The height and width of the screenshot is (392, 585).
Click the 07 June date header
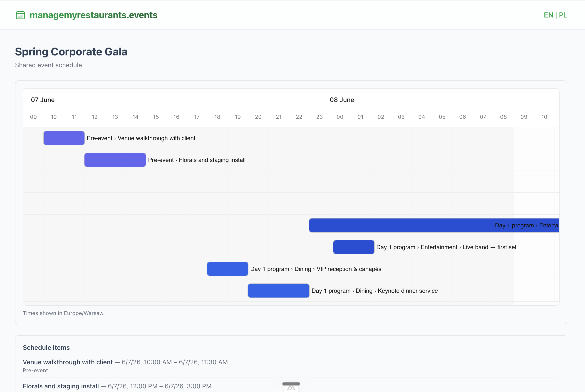tap(43, 100)
